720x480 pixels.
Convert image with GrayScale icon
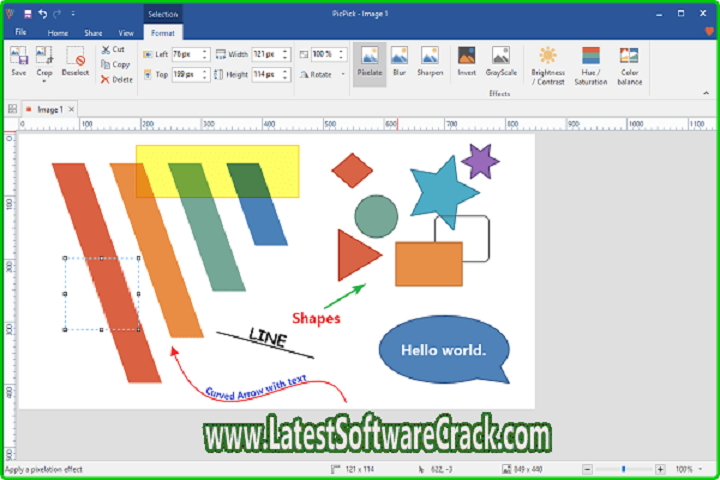(501, 60)
